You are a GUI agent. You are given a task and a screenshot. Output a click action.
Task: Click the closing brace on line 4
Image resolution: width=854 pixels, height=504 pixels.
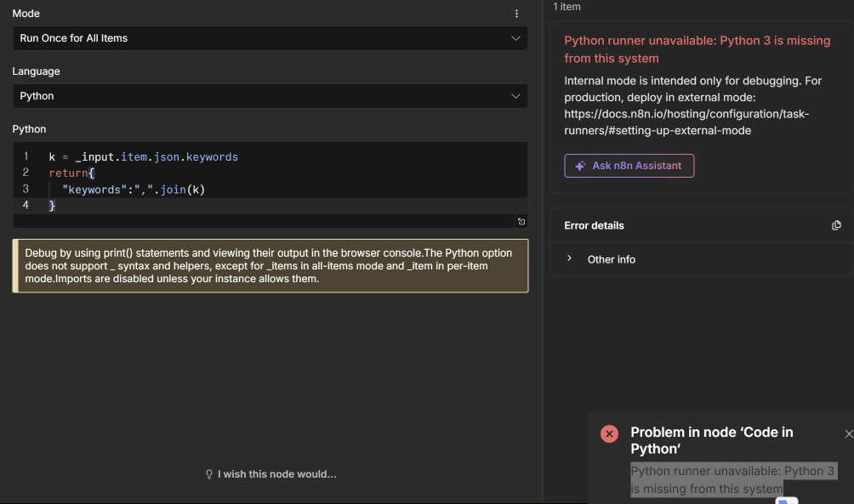point(52,206)
